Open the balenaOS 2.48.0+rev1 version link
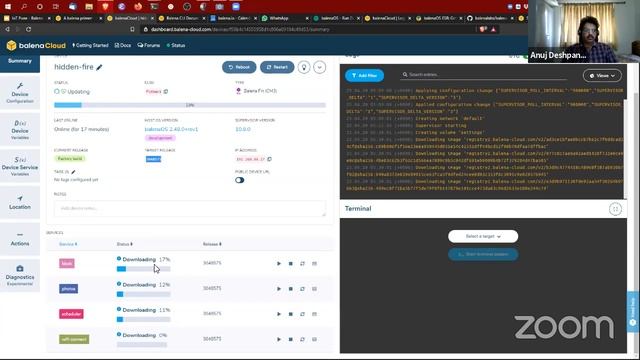640x360 pixels. 171,129
